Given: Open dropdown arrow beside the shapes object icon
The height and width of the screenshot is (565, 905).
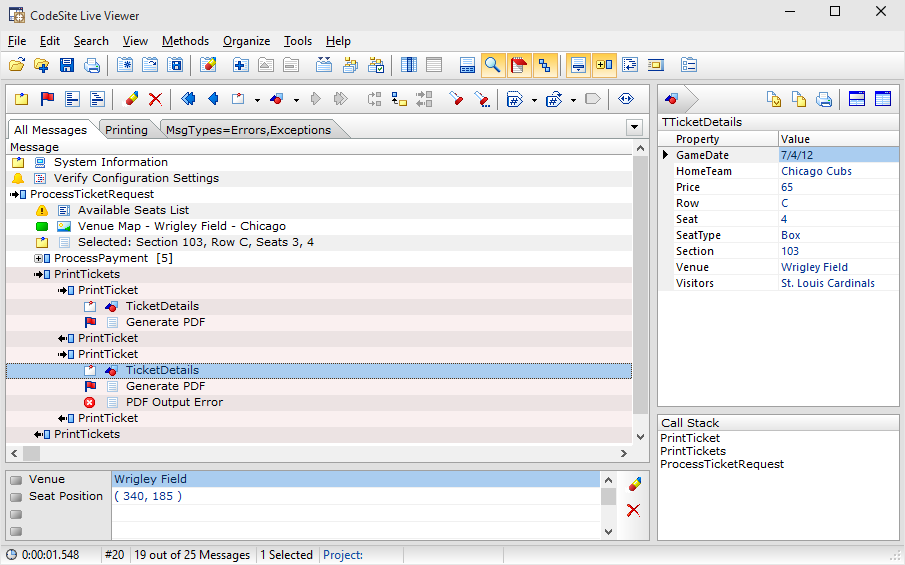Looking at the screenshot, I should coord(296,100).
